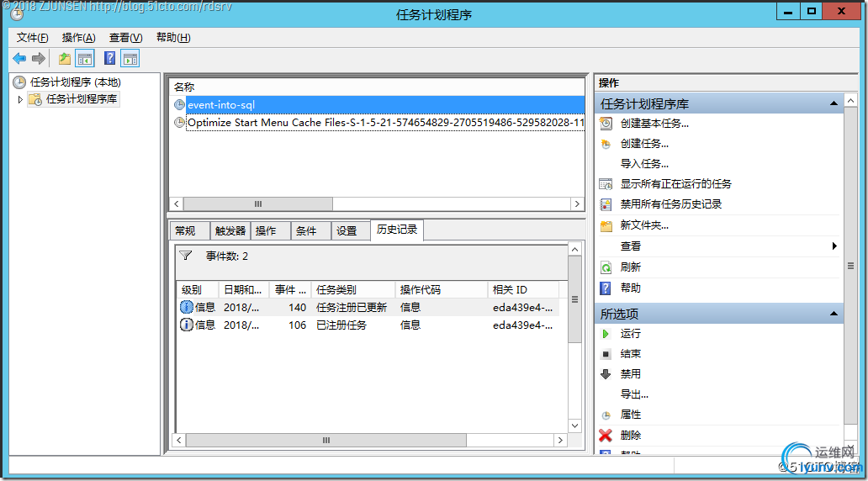The width and height of the screenshot is (868, 481).
Task: Toggle the Action pane toolbar icon
Action: [130, 58]
